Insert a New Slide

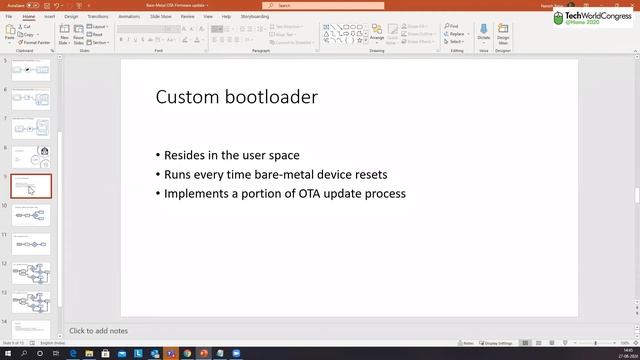64,34
